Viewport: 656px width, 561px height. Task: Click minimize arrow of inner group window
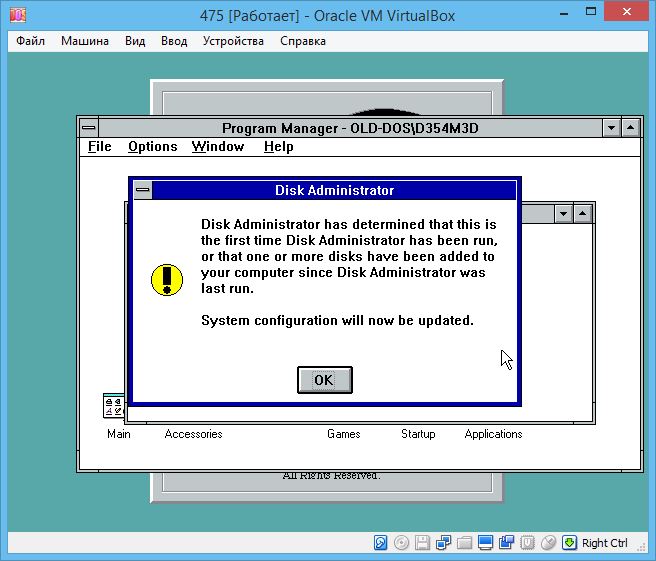pos(564,214)
